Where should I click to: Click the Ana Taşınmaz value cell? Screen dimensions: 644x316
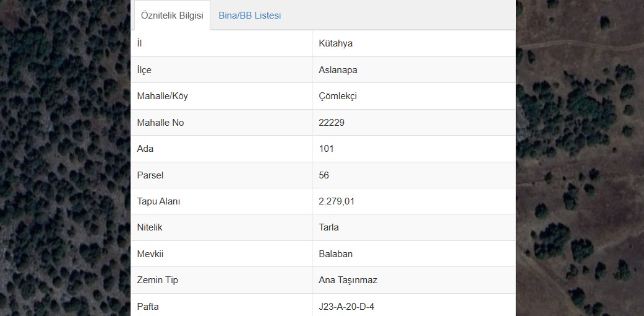tap(414, 280)
